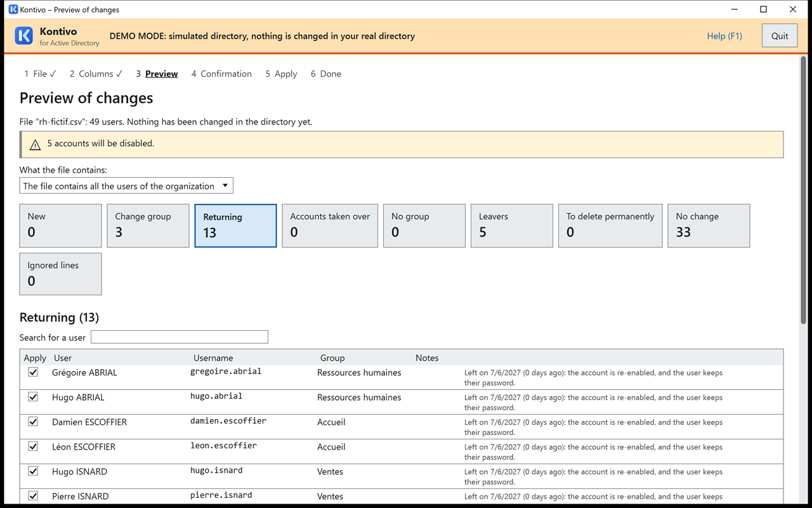Click username damien.escoffier
812x508 pixels.
point(228,421)
